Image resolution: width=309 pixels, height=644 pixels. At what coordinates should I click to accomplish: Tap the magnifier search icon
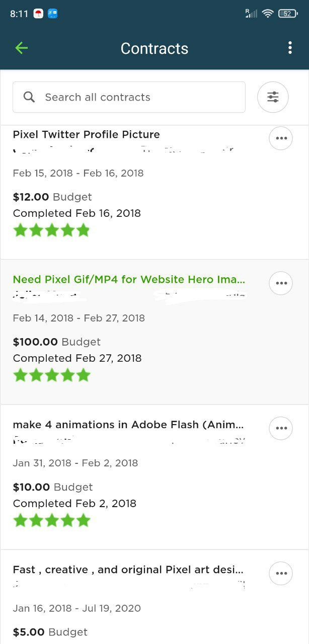pyautogui.click(x=29, y=97)
